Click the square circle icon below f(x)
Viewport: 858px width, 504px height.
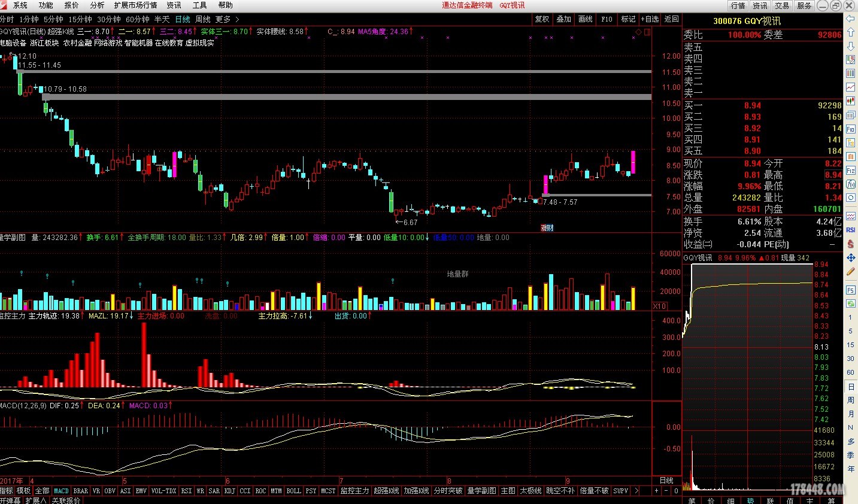pos(850,197)
